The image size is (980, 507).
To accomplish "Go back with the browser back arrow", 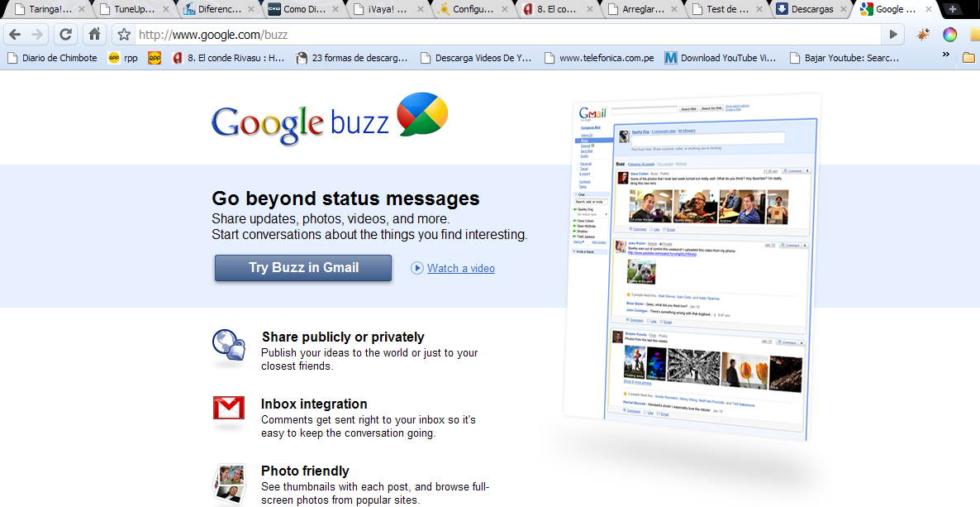I will click(16, 35).
